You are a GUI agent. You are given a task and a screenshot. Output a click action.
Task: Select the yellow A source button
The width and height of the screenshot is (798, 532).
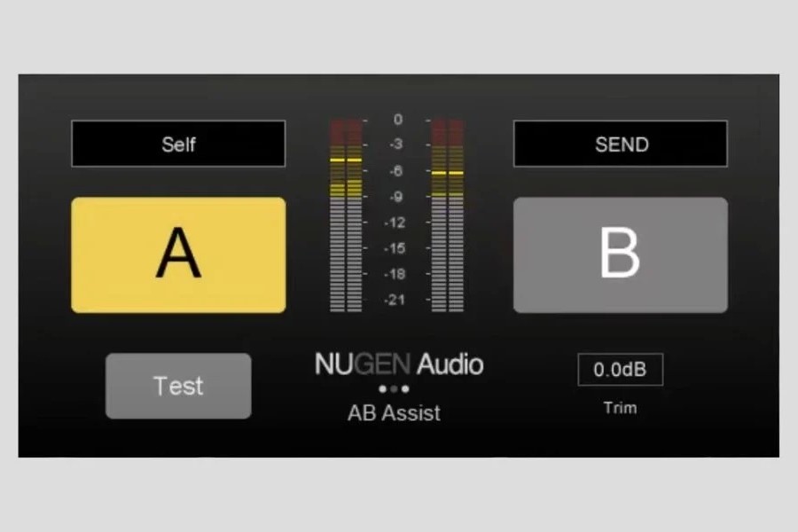point(178,254)
